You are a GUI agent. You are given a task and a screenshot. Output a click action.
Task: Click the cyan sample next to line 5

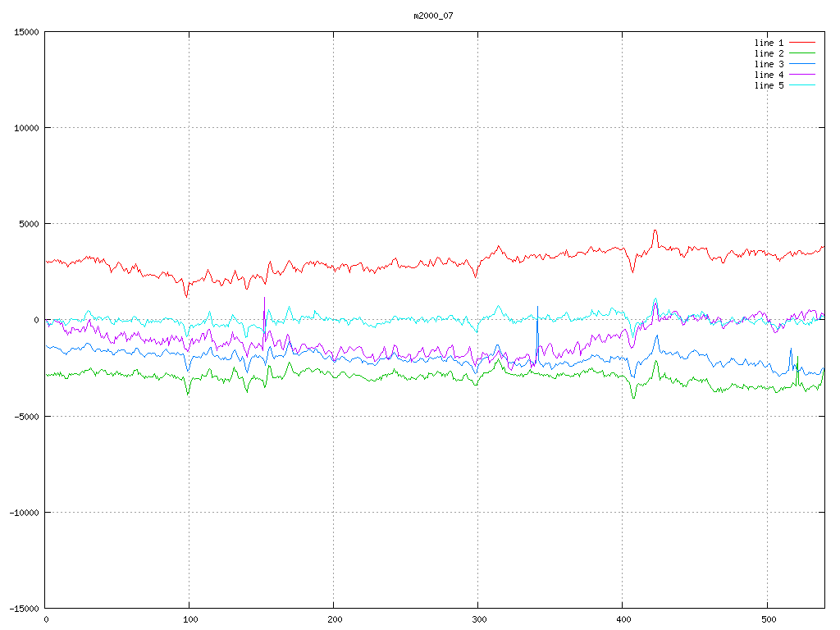click(x=802, y=85)
